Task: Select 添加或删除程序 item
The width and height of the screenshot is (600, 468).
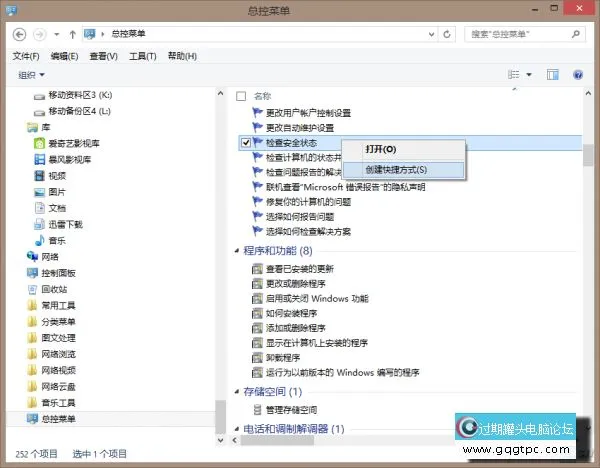Action: [296, 328]
